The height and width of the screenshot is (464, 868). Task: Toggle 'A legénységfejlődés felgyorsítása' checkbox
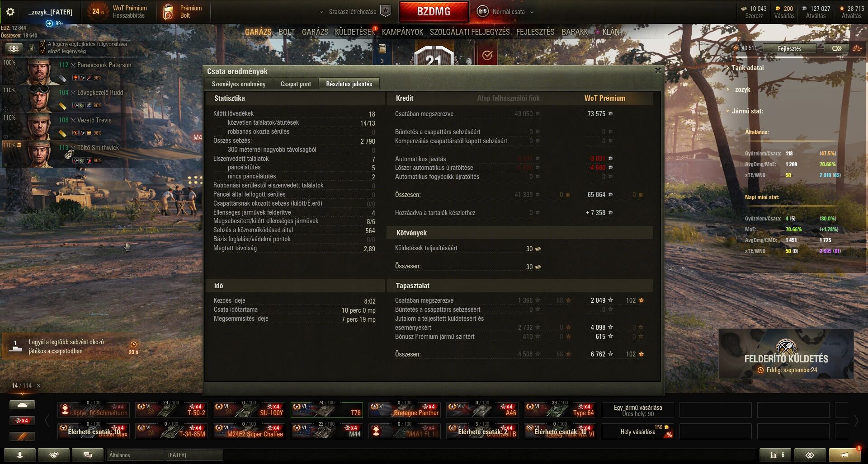42,44
